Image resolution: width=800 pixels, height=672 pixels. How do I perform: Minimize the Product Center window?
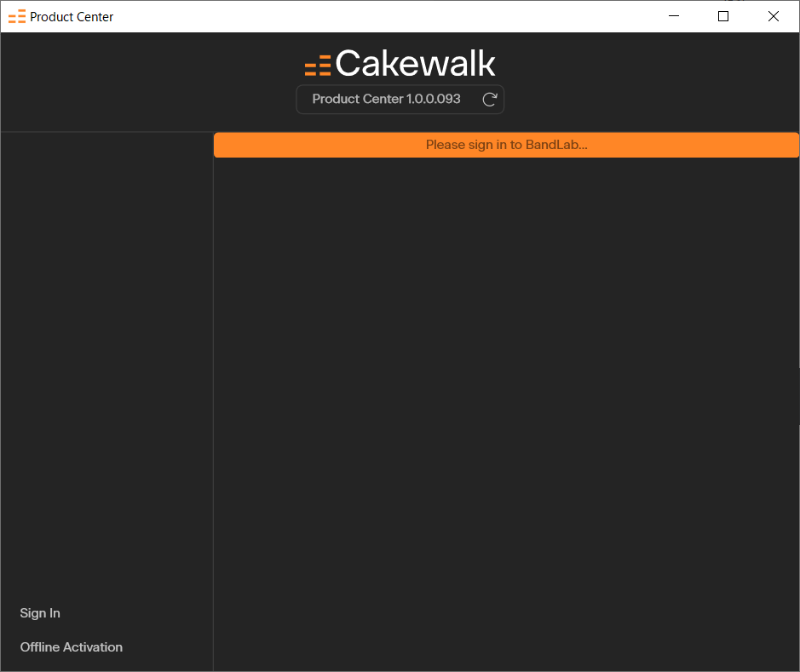(673, 16)
